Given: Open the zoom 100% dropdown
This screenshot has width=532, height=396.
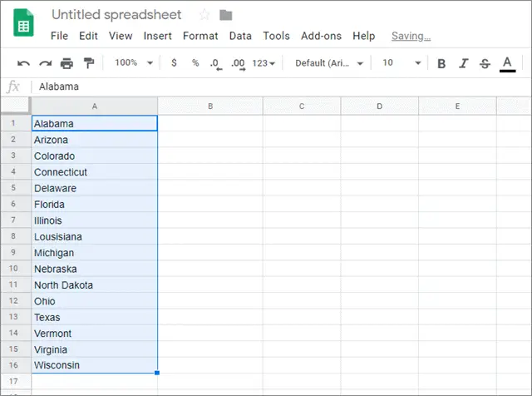Looking at the screenshot, I should click(x=134, y=63).
